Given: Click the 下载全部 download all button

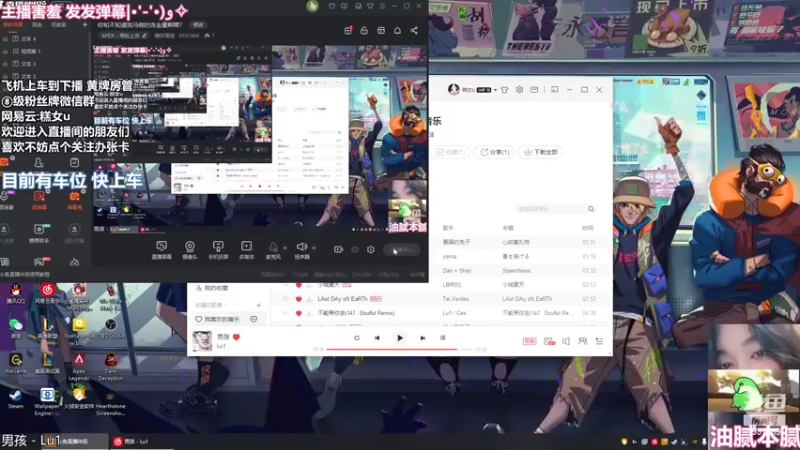Looking at the screenshot, I should click(540, 152).
